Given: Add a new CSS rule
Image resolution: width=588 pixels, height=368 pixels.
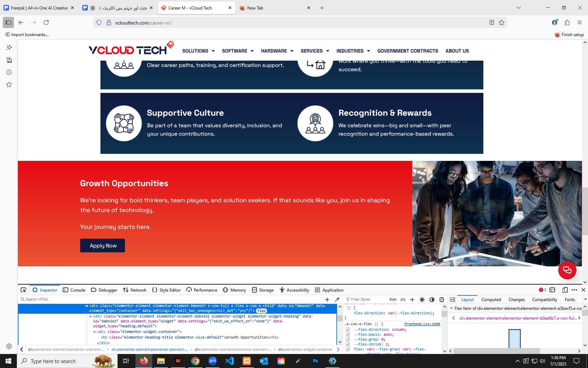Looking at the screenshot, I should 412,300.
